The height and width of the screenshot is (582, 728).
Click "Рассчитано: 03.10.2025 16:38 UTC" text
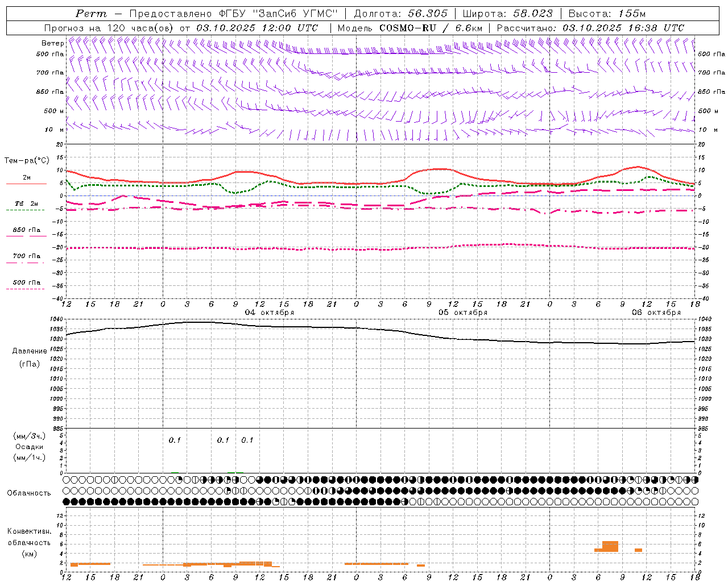tap(590, 28)
